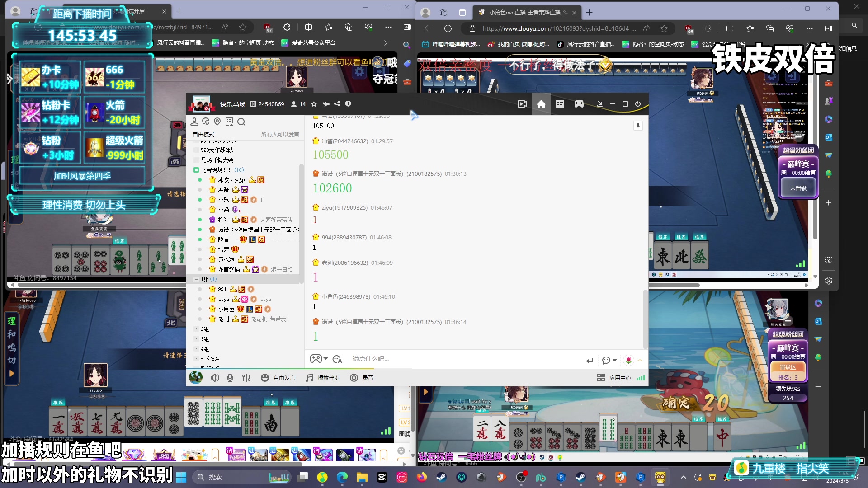Image resolution: width=868 pixels, height=488 pixels.
Task: Toggle 录音 recording
Action: (x=362, y=378)
